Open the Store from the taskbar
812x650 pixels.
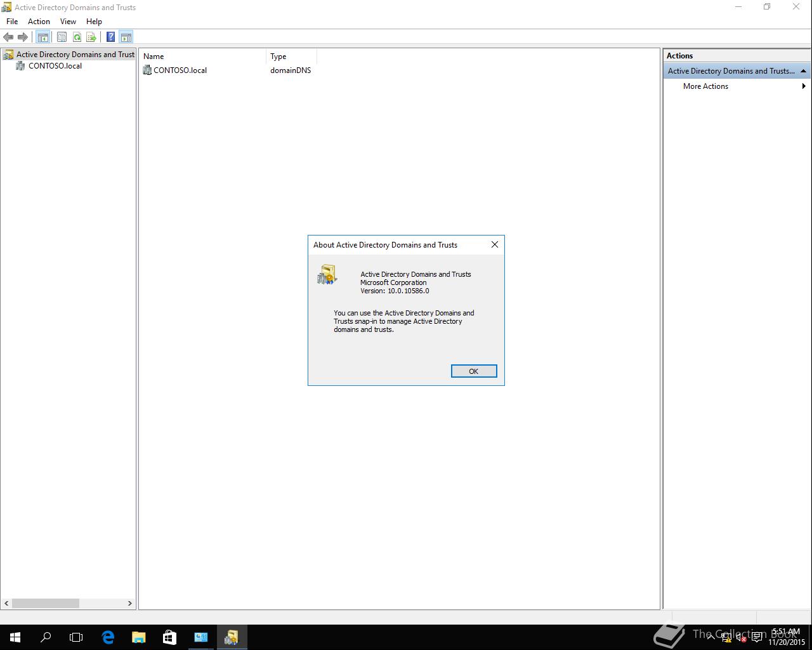coord(169,637)
